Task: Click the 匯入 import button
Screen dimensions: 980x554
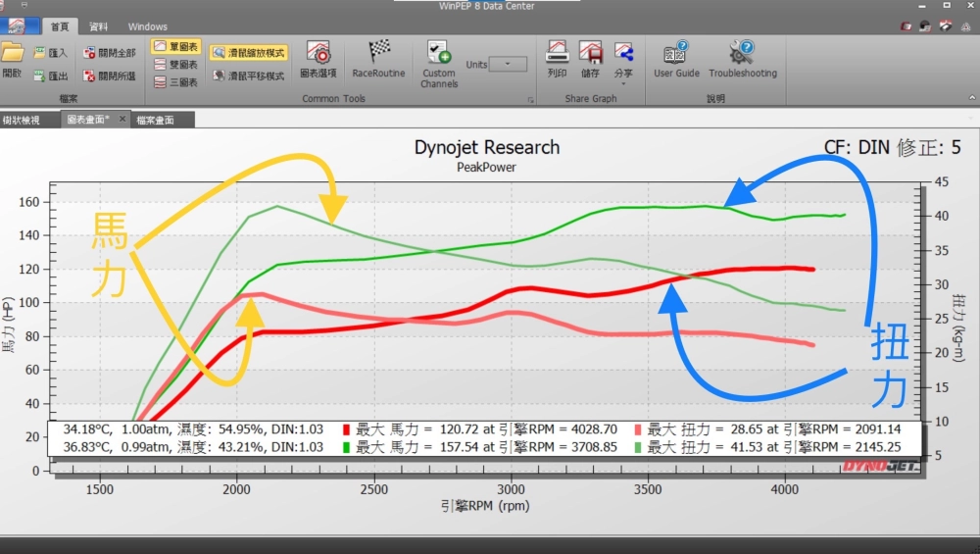Action: 51,53
